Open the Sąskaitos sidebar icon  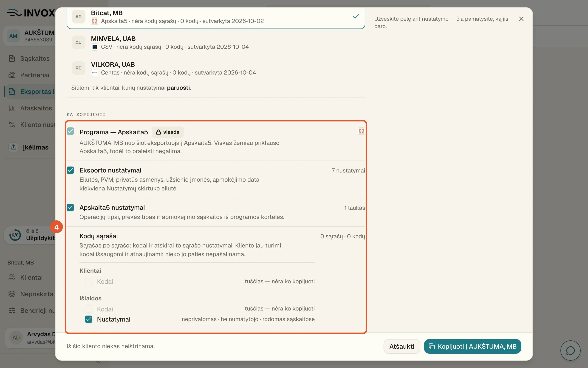tap(12, 58)
